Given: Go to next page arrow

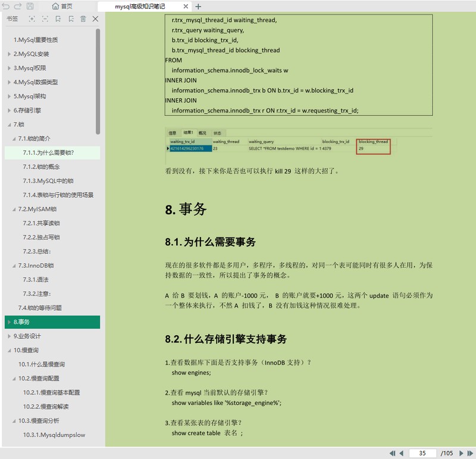Looking at the screenshot, I should [461, 453].
